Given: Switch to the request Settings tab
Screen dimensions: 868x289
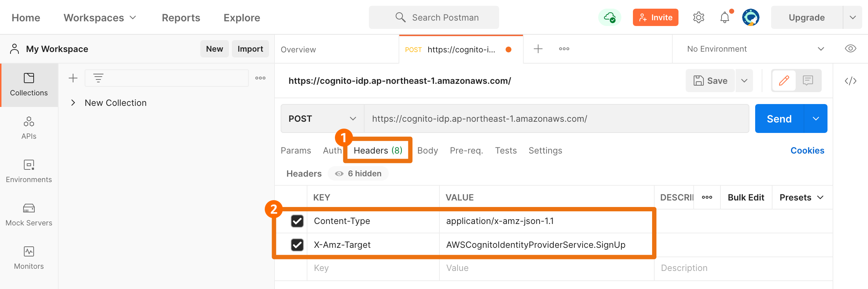Looking at the screenshot, I should click(545, 150).
